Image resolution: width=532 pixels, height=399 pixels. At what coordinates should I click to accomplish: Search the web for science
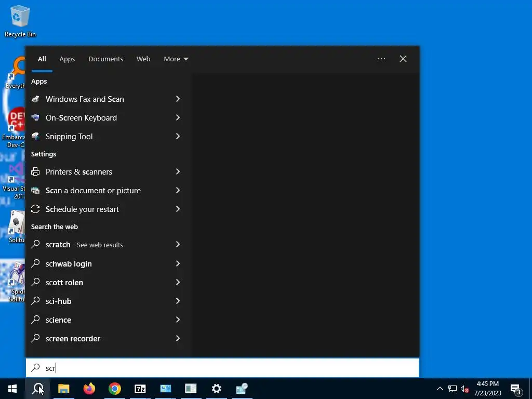point(106,320)
